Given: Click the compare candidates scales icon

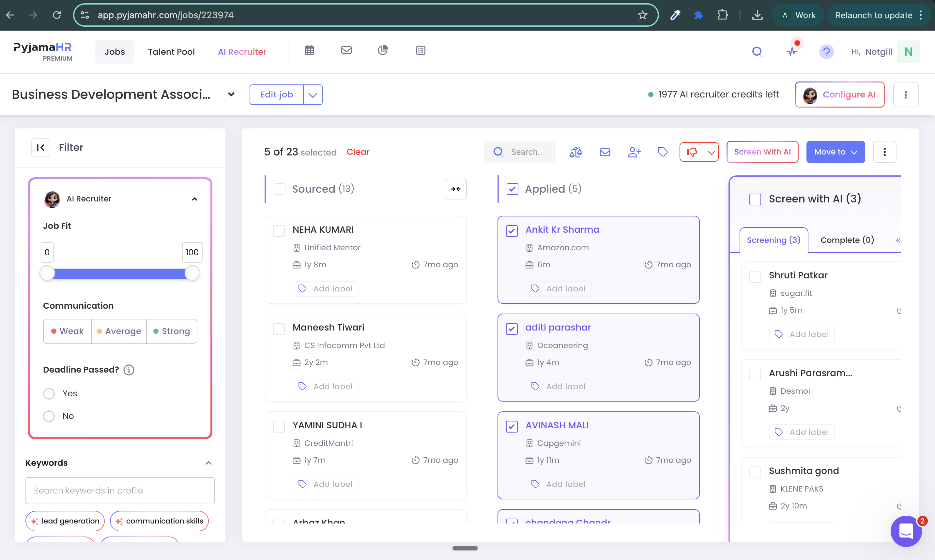Looking at the screenshot, I should [575, 152].
